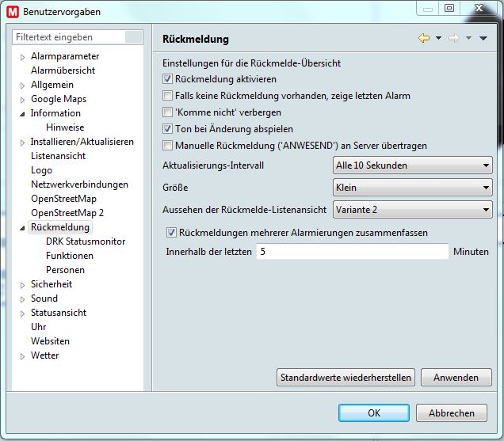Open the Größe dropdown set to Klein
Image resolution: width=504 pixels, height=441 pixels.
(412, 188)
